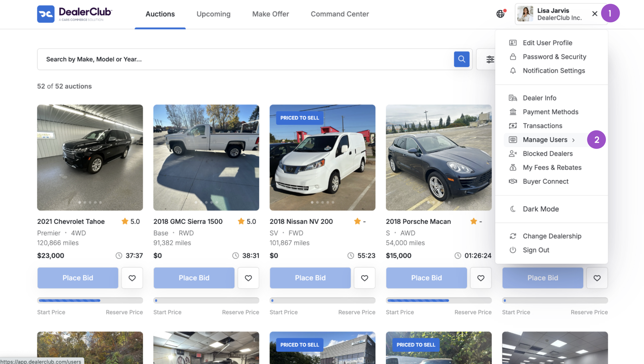The width and height of the screenshot is (644, 364).
Task: Open the 2018 Porsche Macan title link
Action: pyautogui.click(x=418, y=221)
